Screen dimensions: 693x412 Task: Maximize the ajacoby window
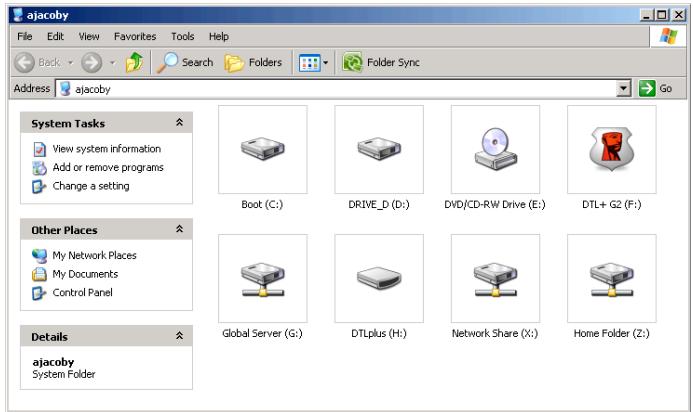click(662, 15)
